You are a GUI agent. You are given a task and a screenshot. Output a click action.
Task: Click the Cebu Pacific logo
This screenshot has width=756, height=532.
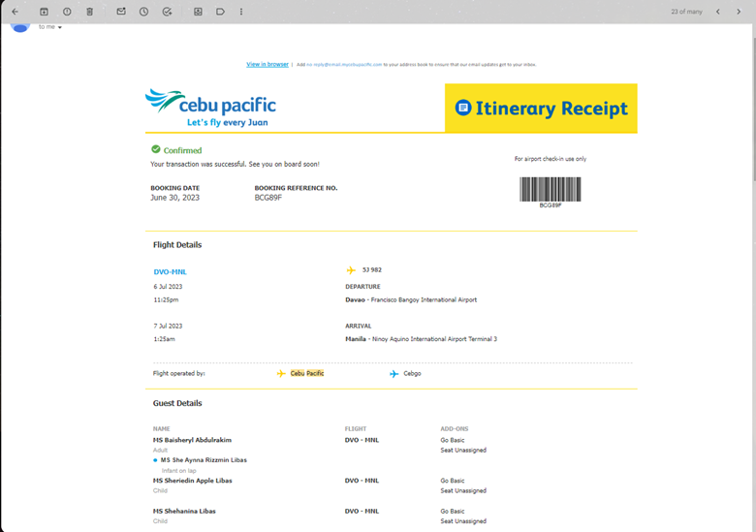click(x=210, y=108)
